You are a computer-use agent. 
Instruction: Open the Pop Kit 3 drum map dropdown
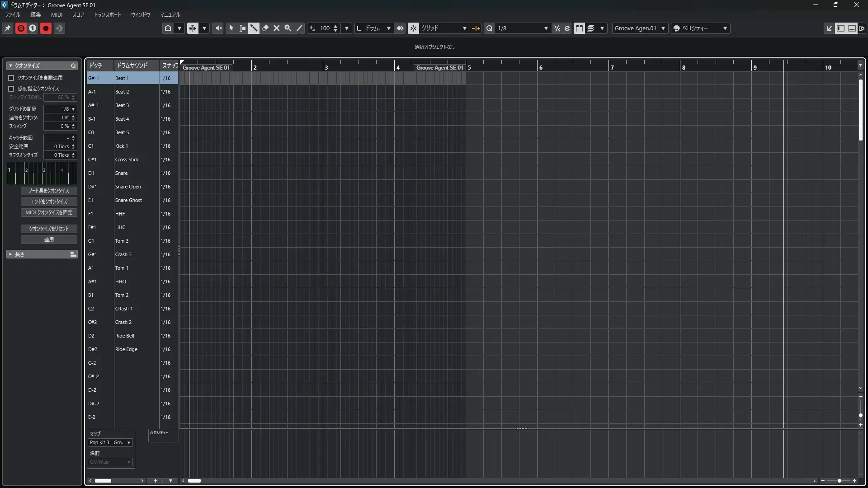click(x=110, y=443)
